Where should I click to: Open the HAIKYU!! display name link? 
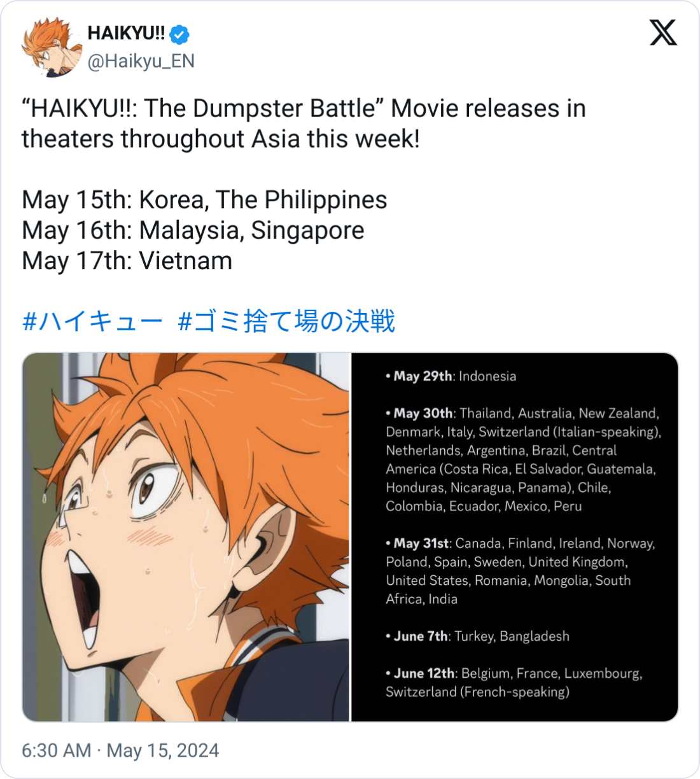126,33
